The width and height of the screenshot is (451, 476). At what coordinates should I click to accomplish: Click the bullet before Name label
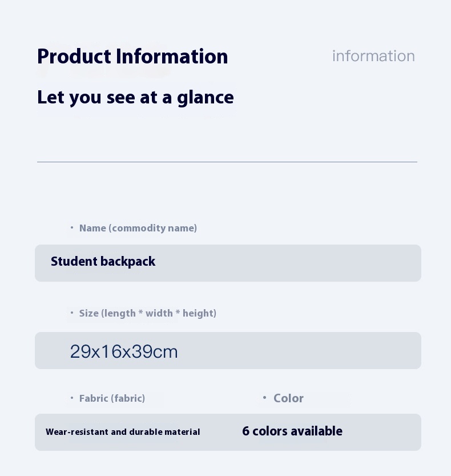(x=72, y=227)
